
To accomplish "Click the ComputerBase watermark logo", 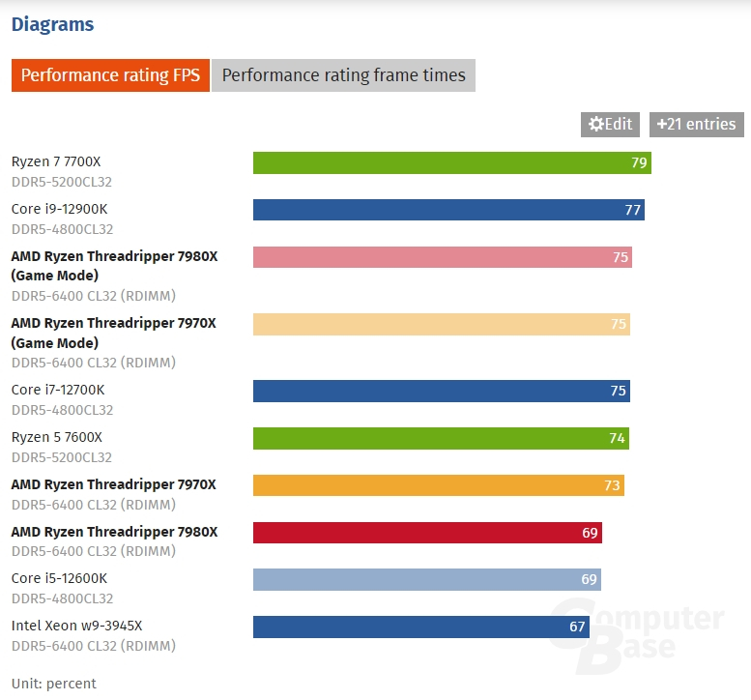I will tap(636, 633).
